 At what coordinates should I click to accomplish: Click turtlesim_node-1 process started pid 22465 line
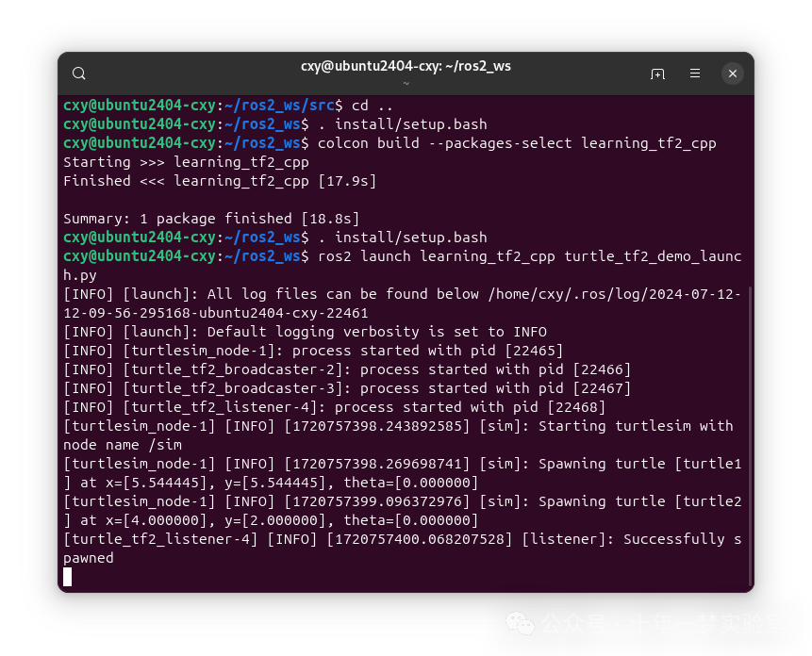[313, 351]
